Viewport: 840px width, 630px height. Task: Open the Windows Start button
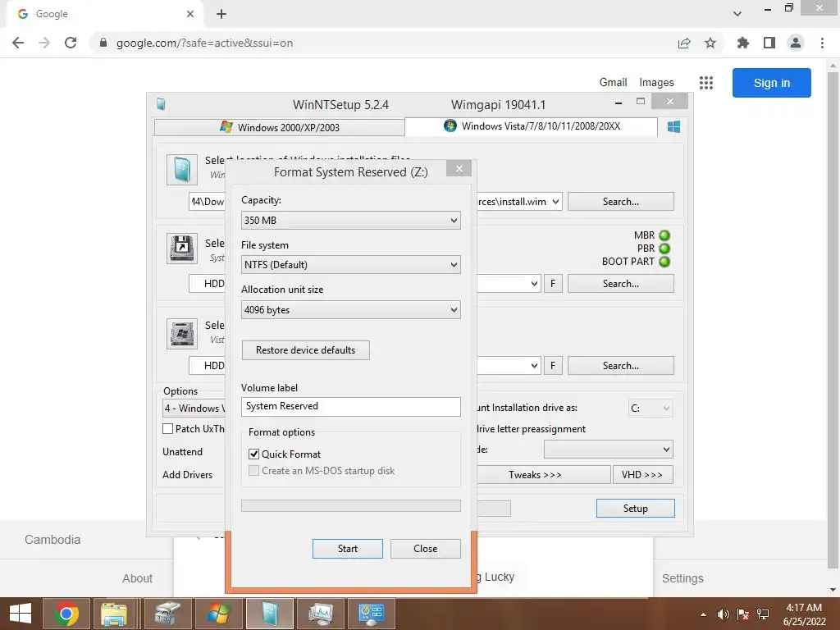click(x=21, y=614)
